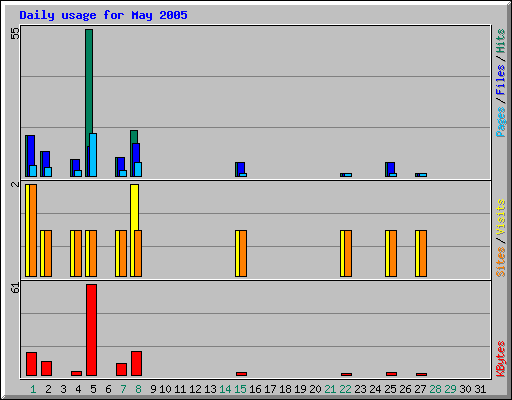The height and width of the screenshot is (400, 512).
Task: Click the orange Sites bar for day 4
Action: pos(78,253)
